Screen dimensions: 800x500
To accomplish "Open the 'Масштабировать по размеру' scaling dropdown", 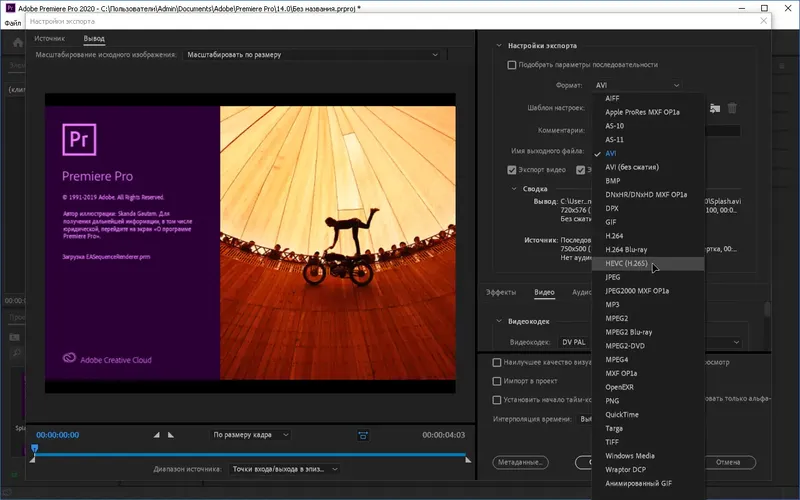I will (312, 54).
